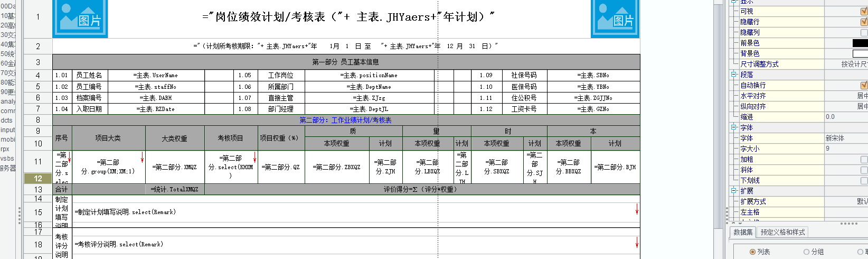Select the left image placeholder in row 1
This screenshot has width=868, height=259.
[x=80, y=18]
